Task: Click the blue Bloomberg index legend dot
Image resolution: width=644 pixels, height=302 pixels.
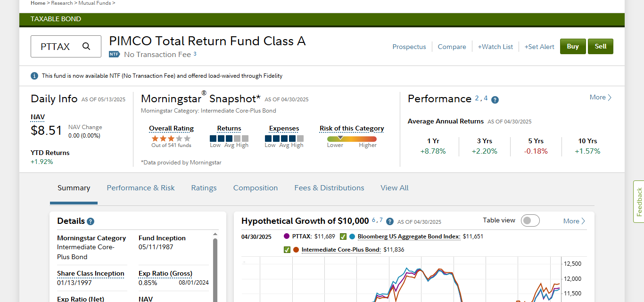Action: tap(352, 237)
